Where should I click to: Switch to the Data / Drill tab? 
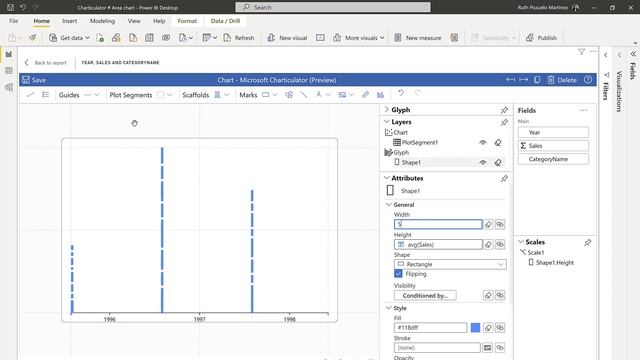tap(225, 21)
